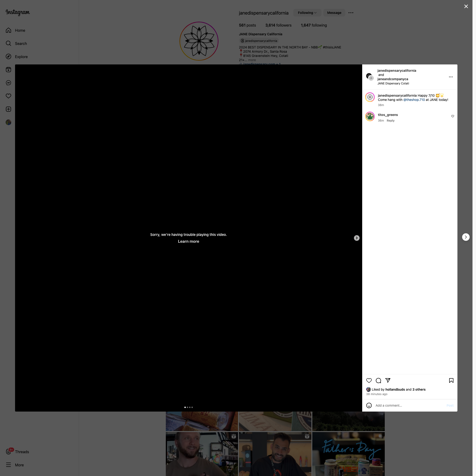View 3,614 followers list
The width and height of the screenshot is (476, 476).
coord(278,25)
